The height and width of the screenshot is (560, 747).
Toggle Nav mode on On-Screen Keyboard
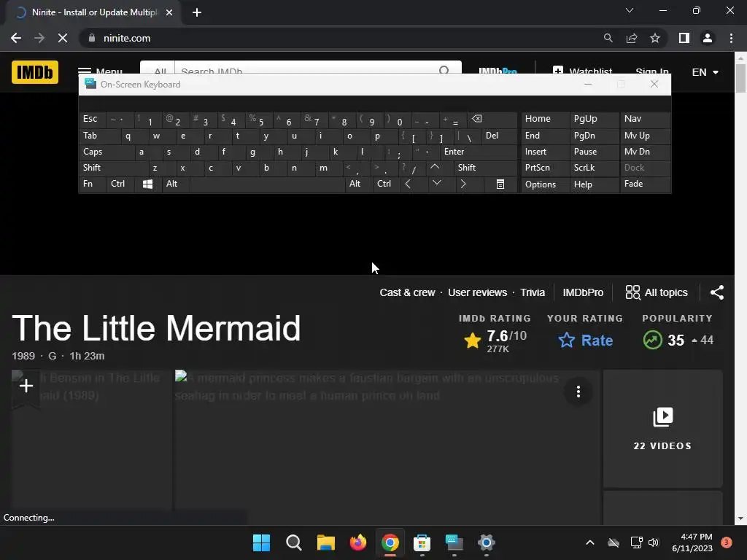(645, 119)
